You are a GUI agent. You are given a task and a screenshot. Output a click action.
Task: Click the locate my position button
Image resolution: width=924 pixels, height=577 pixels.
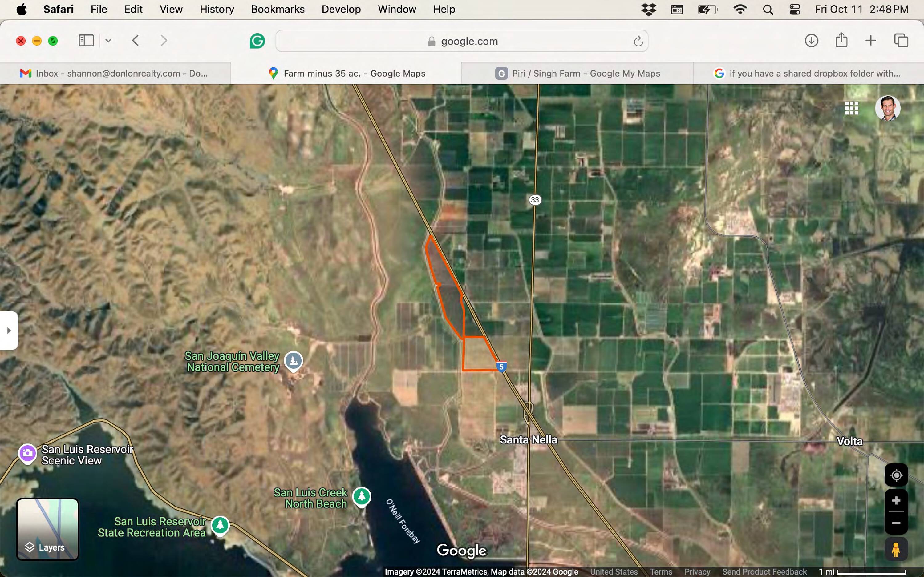(x=896, y=475)
